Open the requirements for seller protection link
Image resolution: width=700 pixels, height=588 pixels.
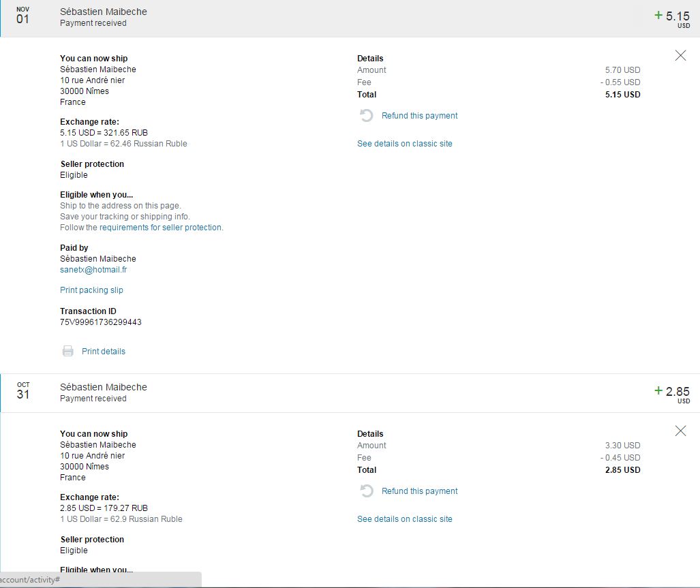coord(161,228)
